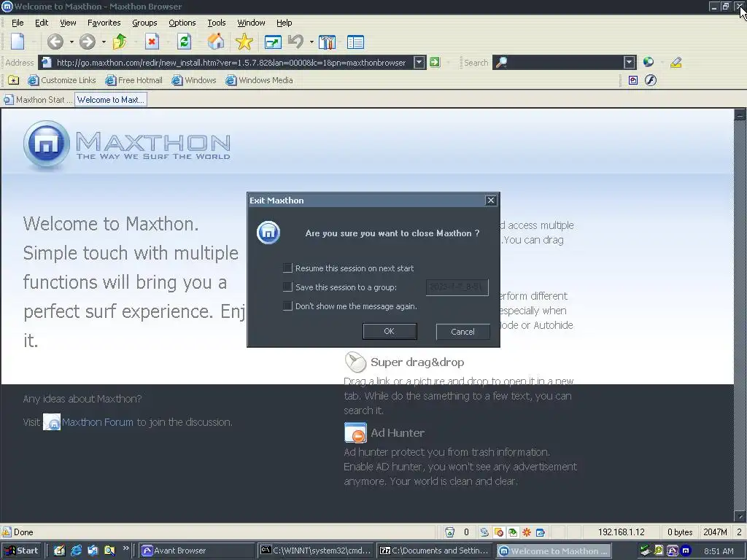Click the Start button on the taskbar
Image resolution: width=747 pixels, height=560 pixels.
coord(21,551)
